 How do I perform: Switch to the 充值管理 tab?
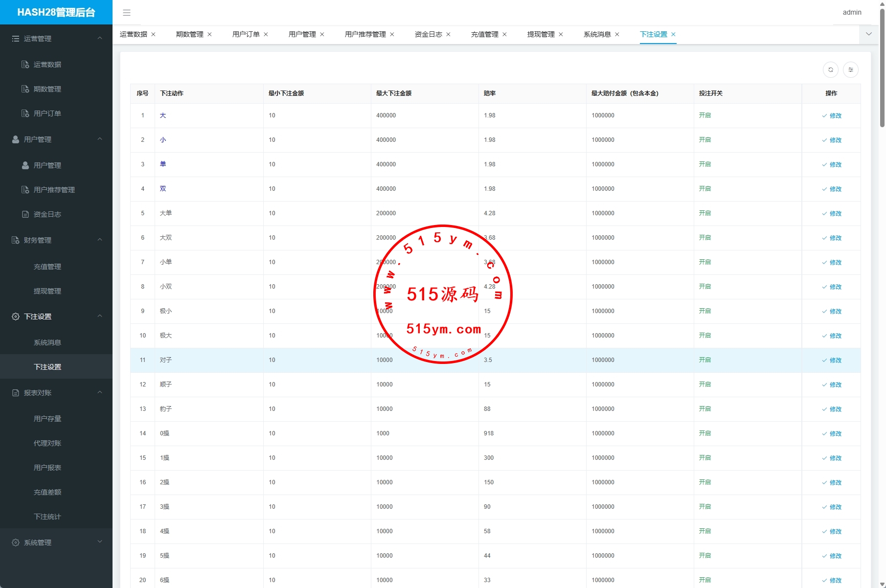coord(484,35)
